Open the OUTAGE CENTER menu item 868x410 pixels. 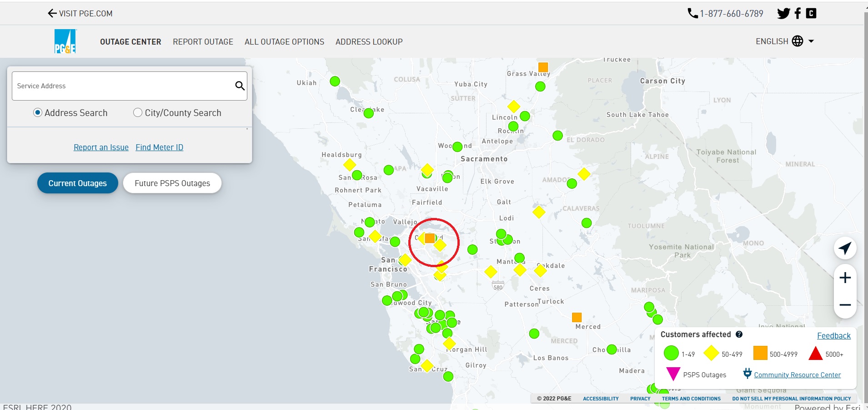coord(130,42)
